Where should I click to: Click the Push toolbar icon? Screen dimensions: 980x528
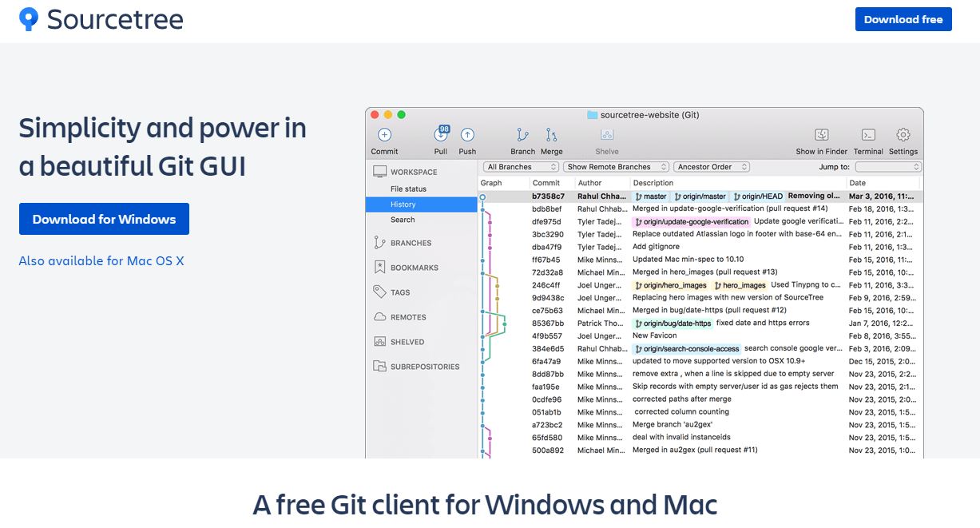[467, 135]
